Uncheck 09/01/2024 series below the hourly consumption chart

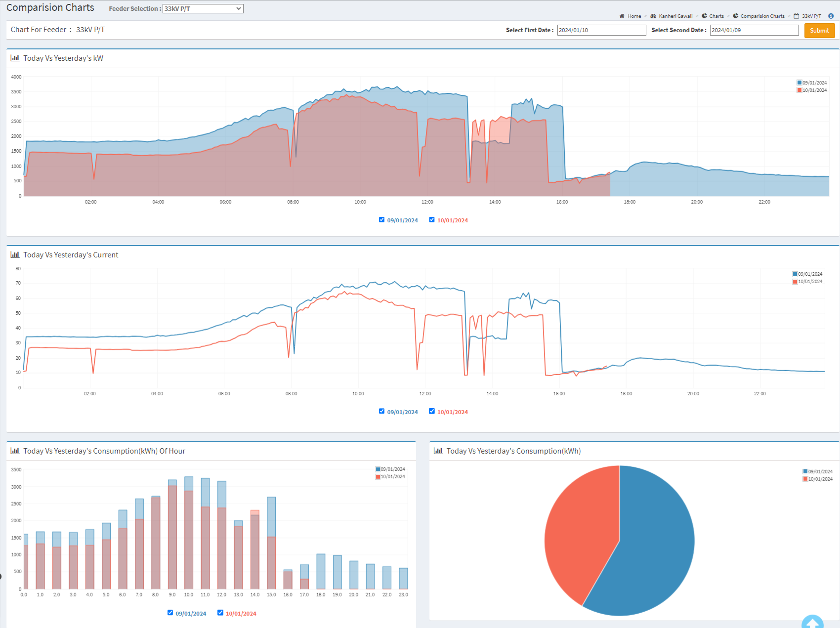[170, 613]
